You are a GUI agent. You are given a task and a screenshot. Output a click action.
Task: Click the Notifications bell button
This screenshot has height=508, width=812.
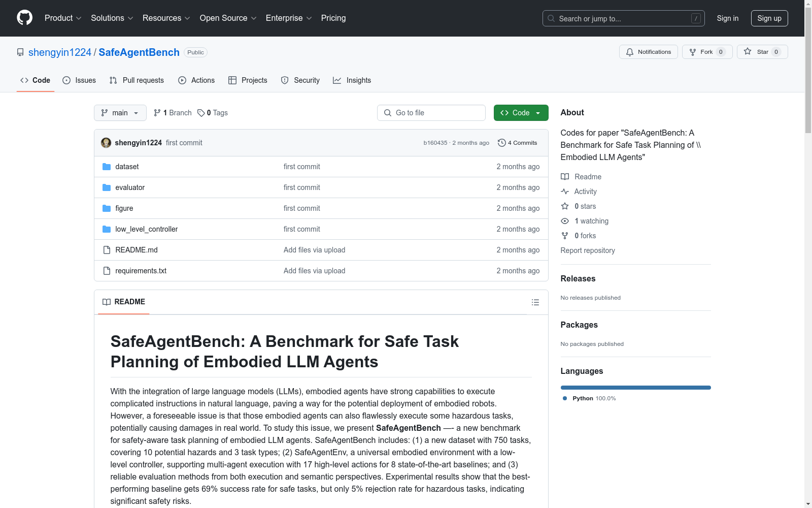click(648, 52)
